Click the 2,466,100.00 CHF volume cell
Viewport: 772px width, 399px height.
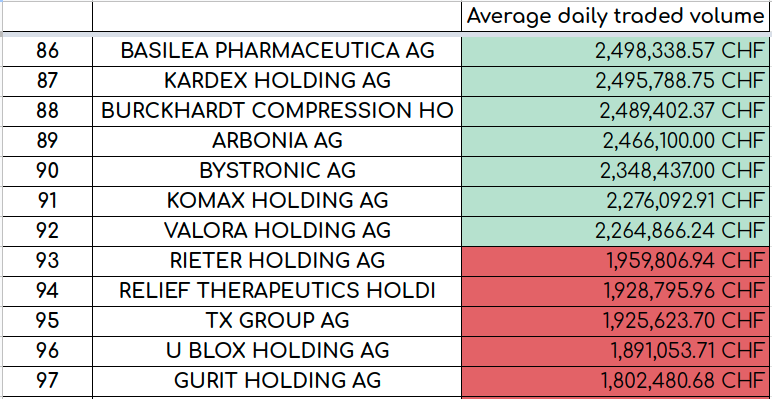click(616, 141)
